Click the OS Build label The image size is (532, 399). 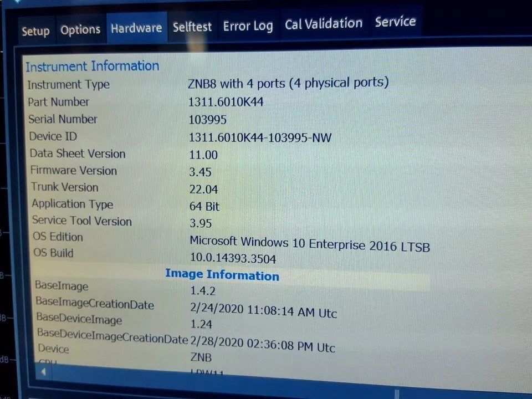point(53,253)
